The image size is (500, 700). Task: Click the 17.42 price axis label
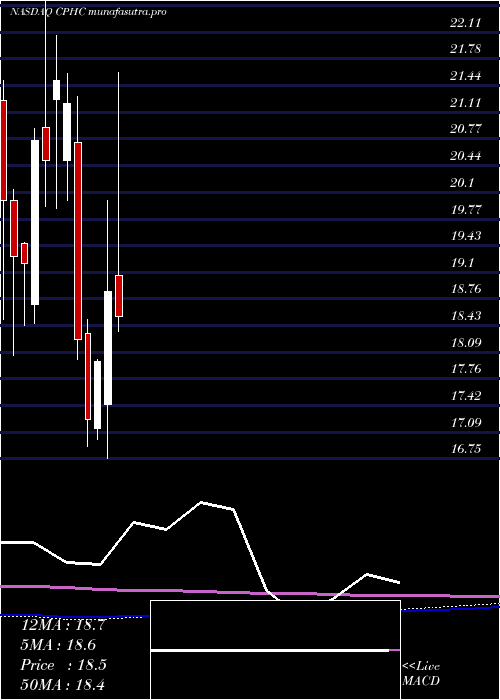465,396
